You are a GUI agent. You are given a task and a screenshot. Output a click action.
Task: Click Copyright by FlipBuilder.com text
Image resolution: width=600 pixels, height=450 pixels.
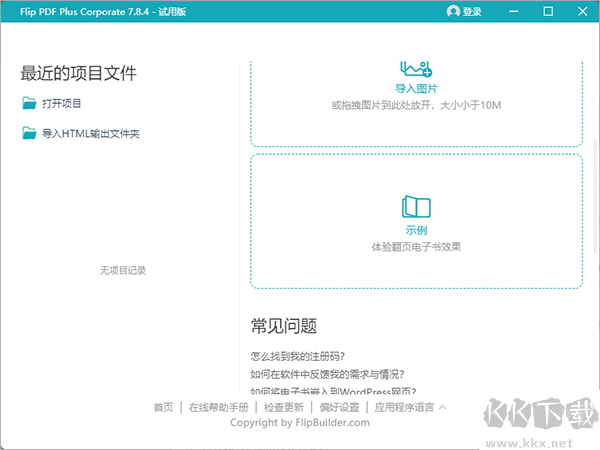(300, 422)
